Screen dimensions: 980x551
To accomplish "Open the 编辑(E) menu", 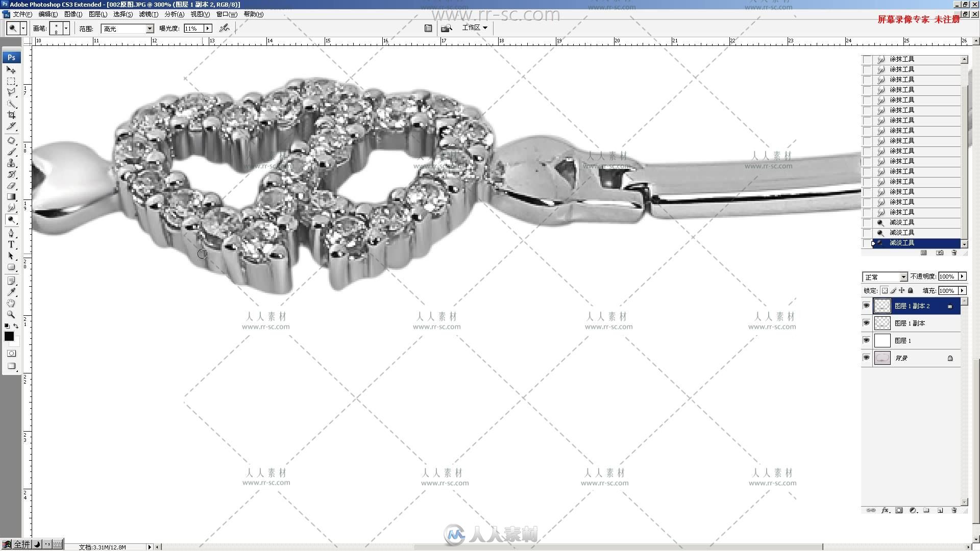I will click(x=48, y=14).
